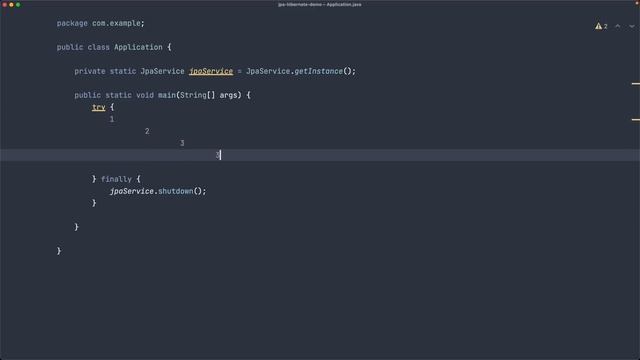The height and width of the screenshot is (360, 640).
Task: Click the shutdown method call
Action: tap(176, 191)
